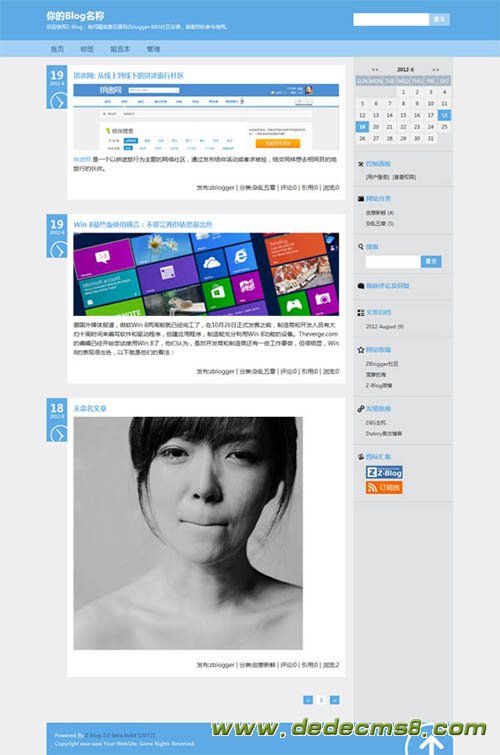The height and width of the screenshot is (755, 500).
Task: Open the category with (5) posts
Action: pos(380,223)
